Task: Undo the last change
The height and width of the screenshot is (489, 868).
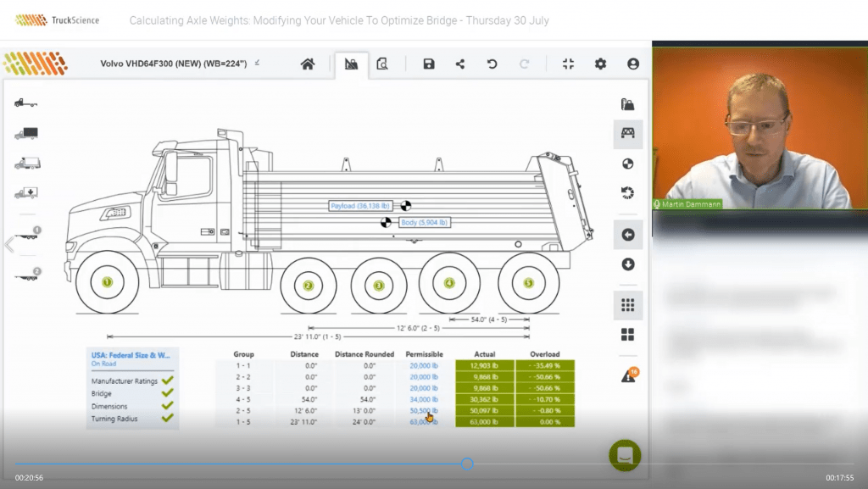Action: 491,64
